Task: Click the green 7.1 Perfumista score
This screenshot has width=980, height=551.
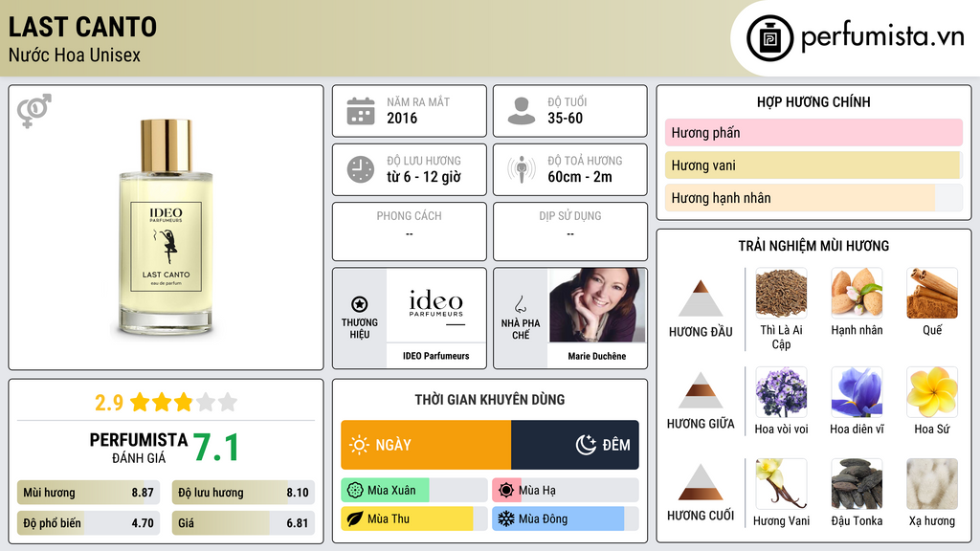Action: pos(216,448)
